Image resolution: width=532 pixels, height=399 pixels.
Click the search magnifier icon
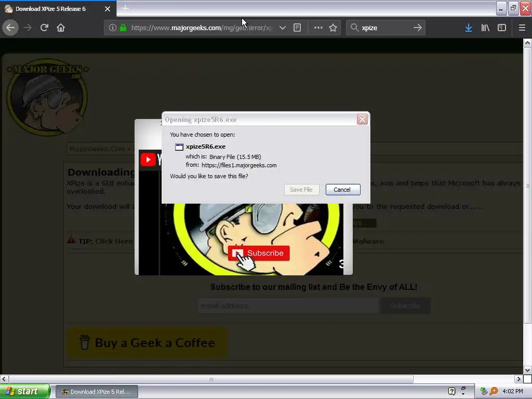(354, 28)
